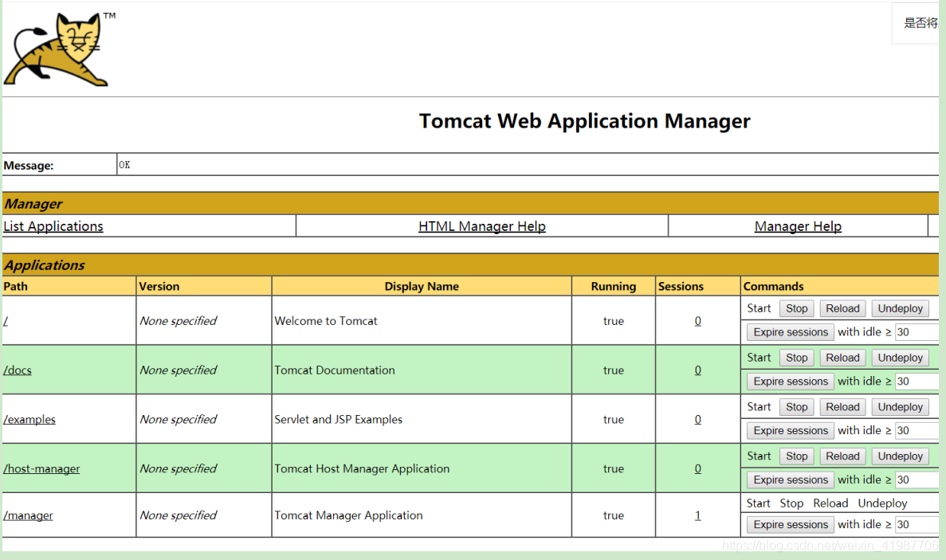
Task: Click the "Commands" column header
Action: click(773, 286)
